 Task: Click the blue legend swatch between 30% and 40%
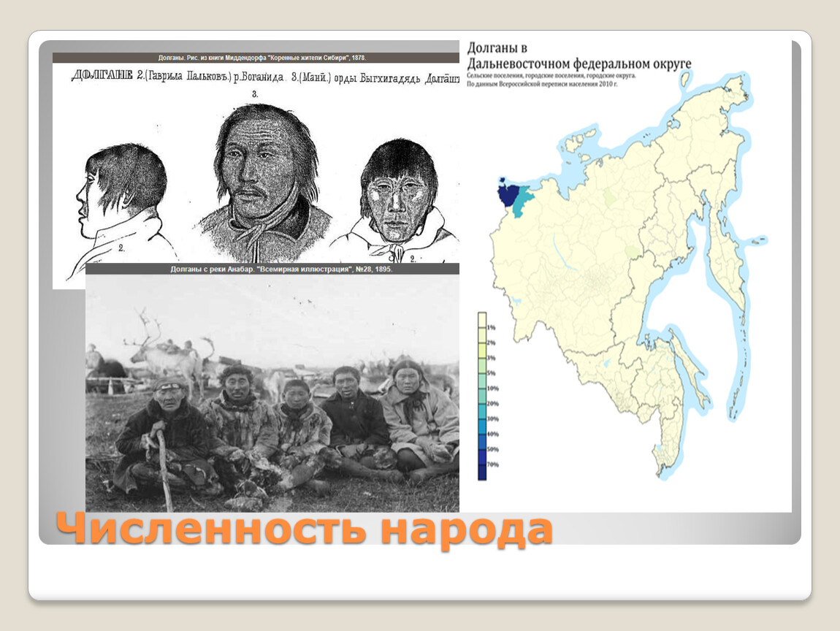coord(482,427)
